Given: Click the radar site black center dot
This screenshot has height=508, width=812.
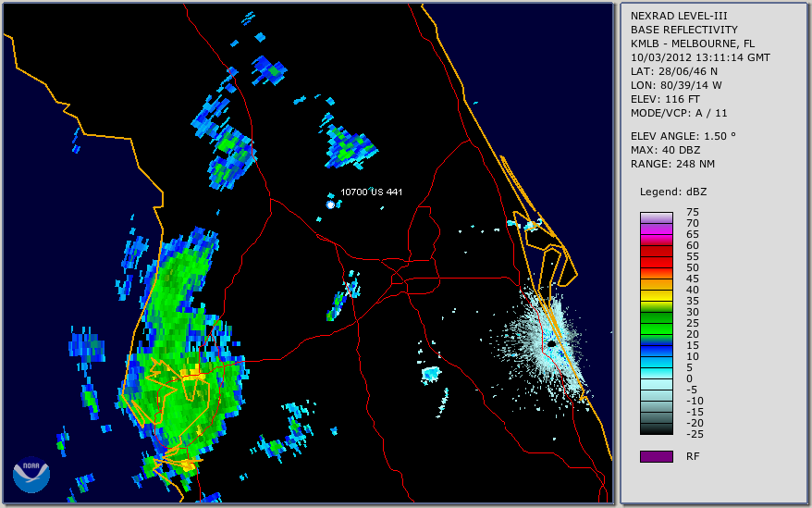Looking at the screenshot, I should click(x=552, y=343).
